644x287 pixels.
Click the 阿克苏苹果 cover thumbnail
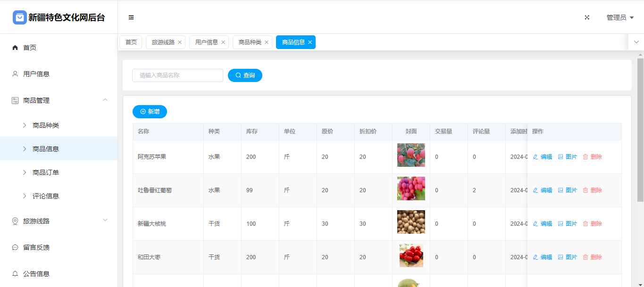click(411, 155)
